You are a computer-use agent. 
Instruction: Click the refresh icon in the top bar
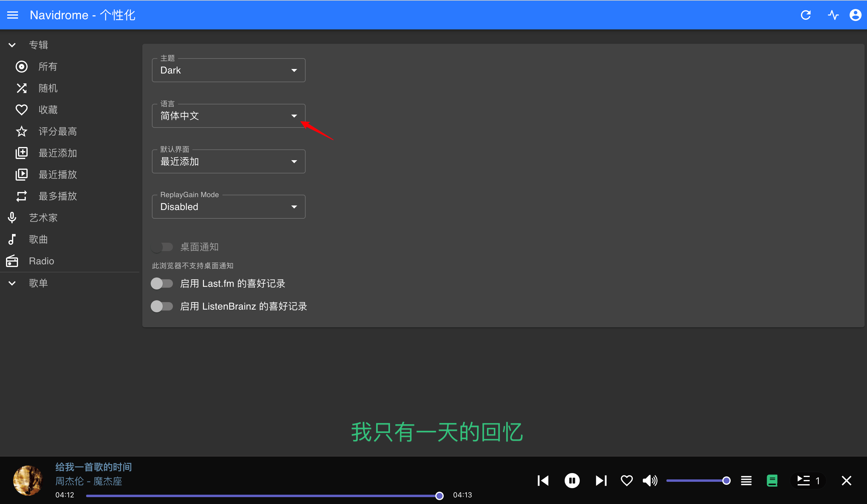pyautogui.click(x=806, y=15)
